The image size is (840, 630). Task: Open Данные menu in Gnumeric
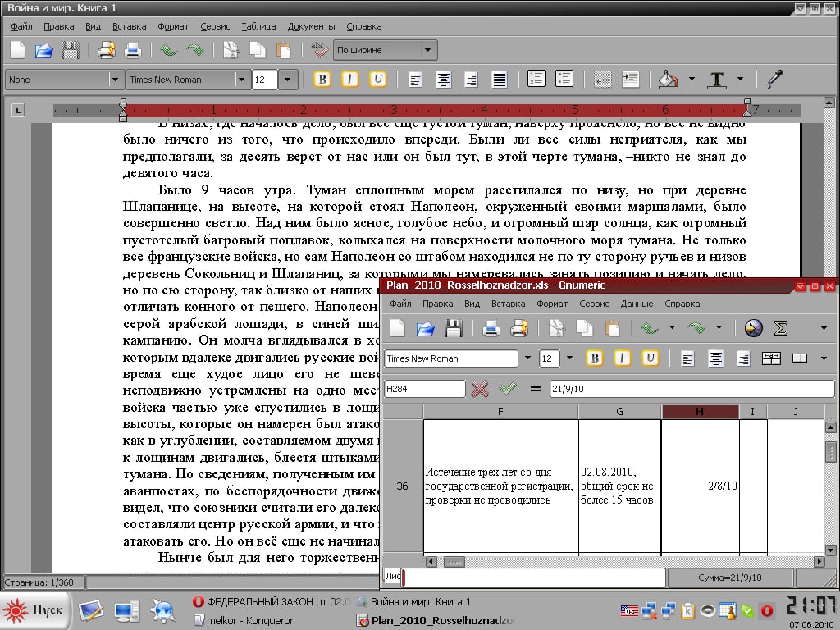pyautogui.click(x=637, y=304)
